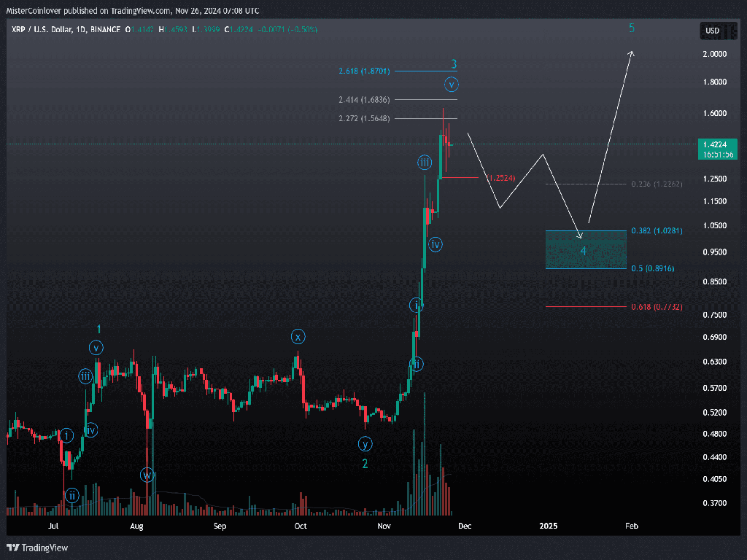Select the circled y wave label
The width and height of the screenshot is (747, 560).
365,443
